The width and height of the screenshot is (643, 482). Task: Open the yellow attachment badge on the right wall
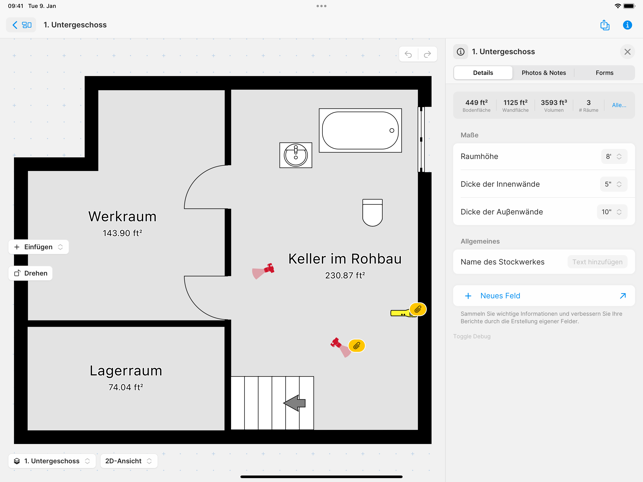[x=417, y=309]
